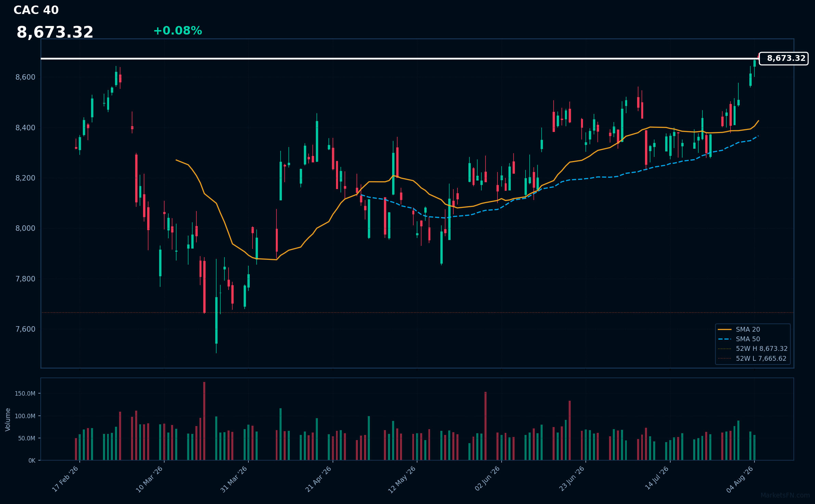Viewport: 815px width, 504px height.
Task: Click the 8,673.32 headline price
Action: [55, 32]
